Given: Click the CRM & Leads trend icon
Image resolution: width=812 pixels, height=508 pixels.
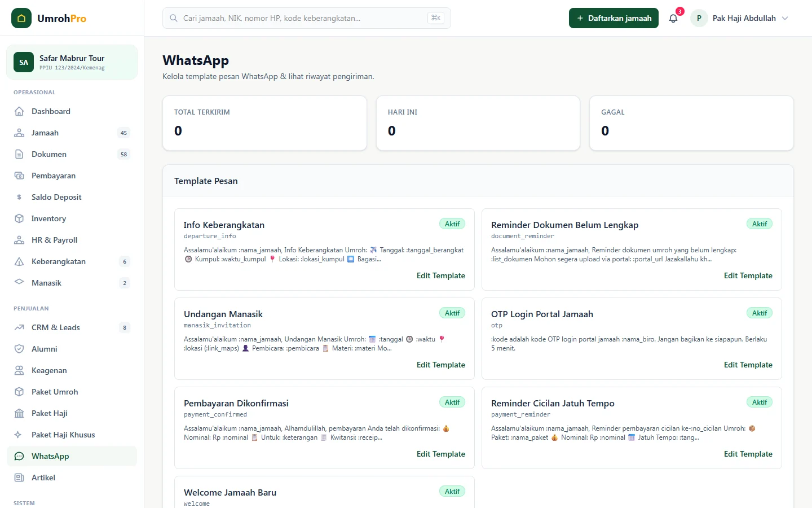Looking at the screenshot, I should (19, 327).
